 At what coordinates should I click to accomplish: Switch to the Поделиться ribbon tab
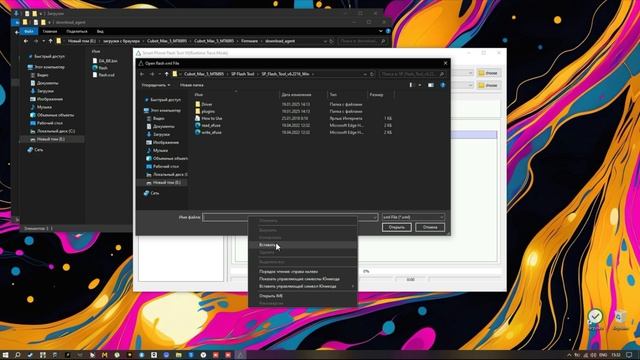coord(77,31)
